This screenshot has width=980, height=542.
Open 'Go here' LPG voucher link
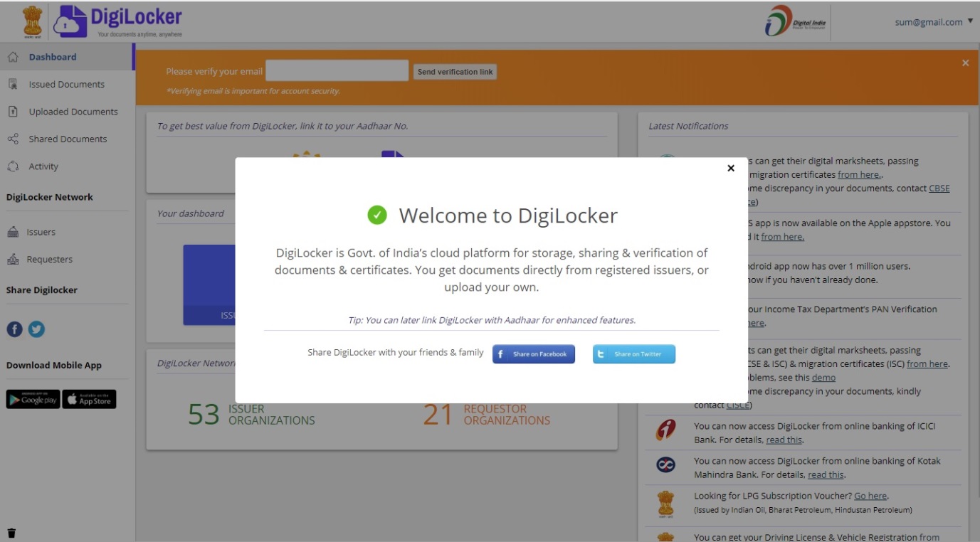click(870, 496)
